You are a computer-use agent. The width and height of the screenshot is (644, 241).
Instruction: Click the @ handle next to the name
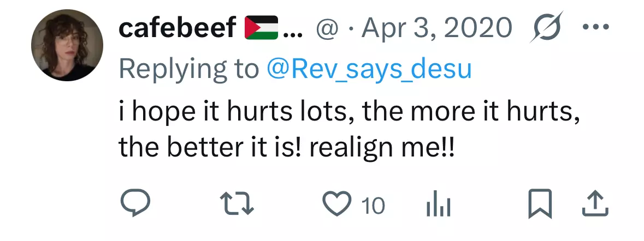tap(326, 29)
